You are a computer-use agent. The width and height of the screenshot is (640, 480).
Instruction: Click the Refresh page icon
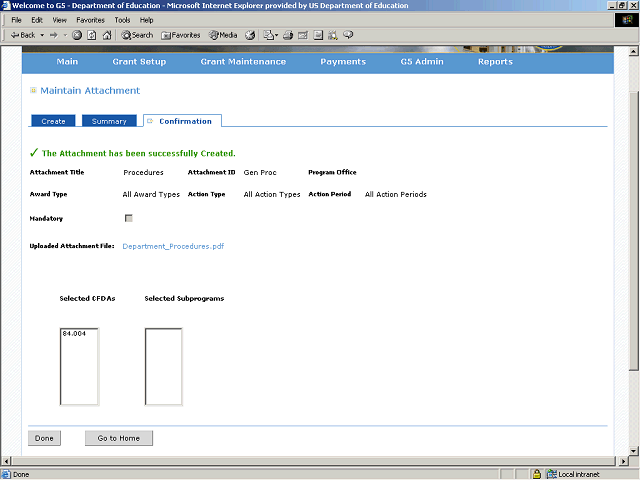92,35
